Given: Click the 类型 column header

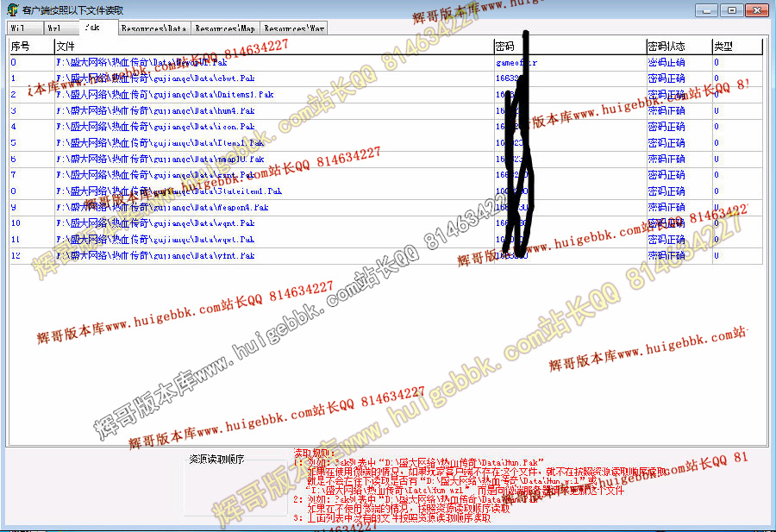Looking at the screenshot, I should (737, 46).
